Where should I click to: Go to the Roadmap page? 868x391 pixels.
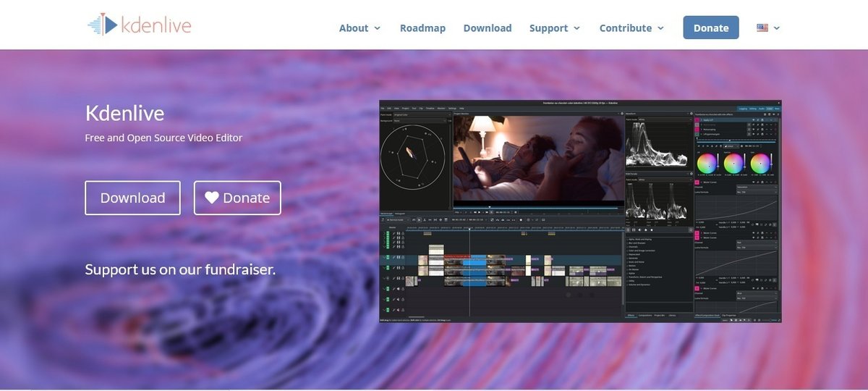(422, 28)
